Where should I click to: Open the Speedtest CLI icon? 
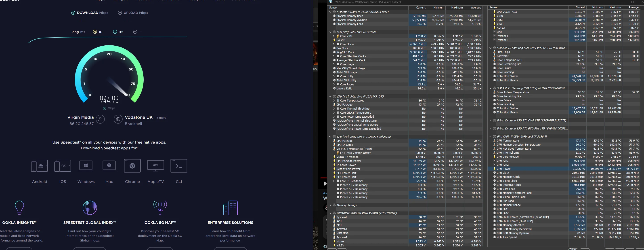179,166
